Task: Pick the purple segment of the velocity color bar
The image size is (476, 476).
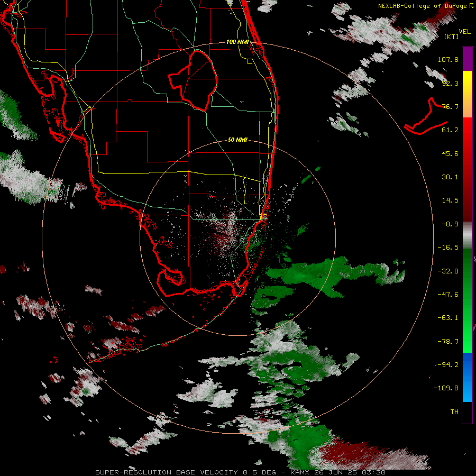Action: pyautogui.click(x=467, y=59)
